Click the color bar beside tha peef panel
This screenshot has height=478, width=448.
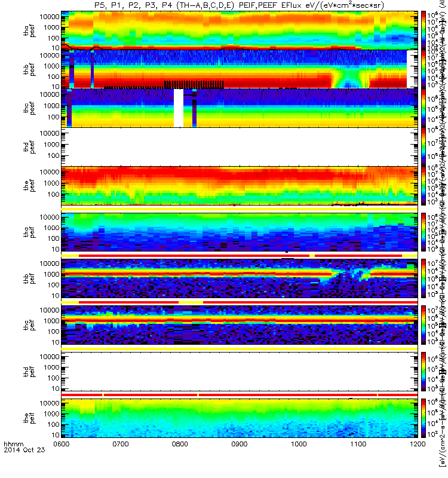(424, 30)
